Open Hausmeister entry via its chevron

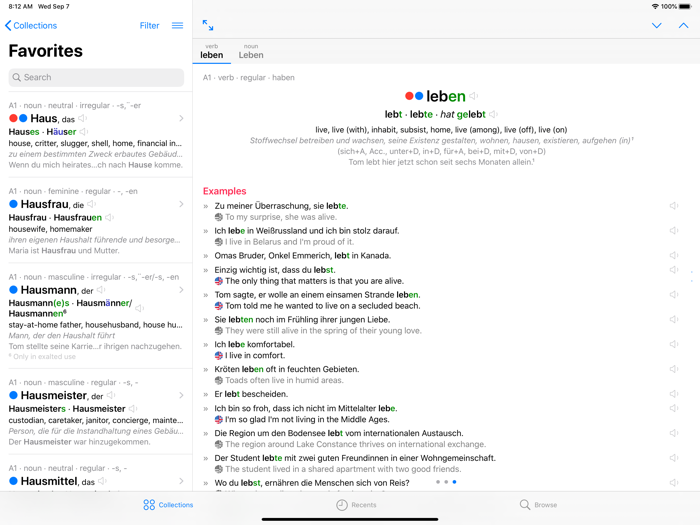181,395
